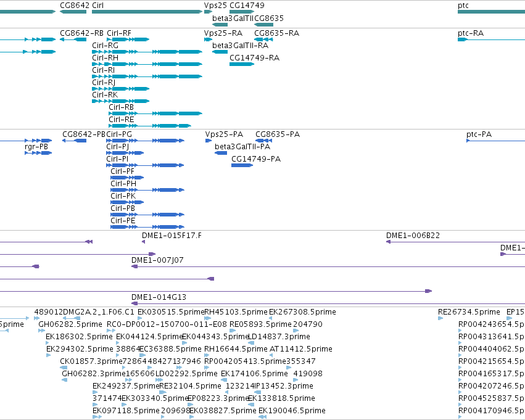Click the AT11412.5prime EST label
525x420 pixels.
pyautogui.click(x=301, y=350)
